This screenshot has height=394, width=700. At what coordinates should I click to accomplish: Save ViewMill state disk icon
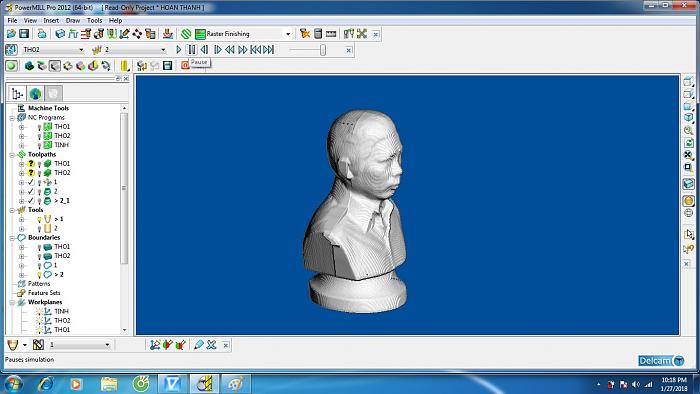[167, 66]
